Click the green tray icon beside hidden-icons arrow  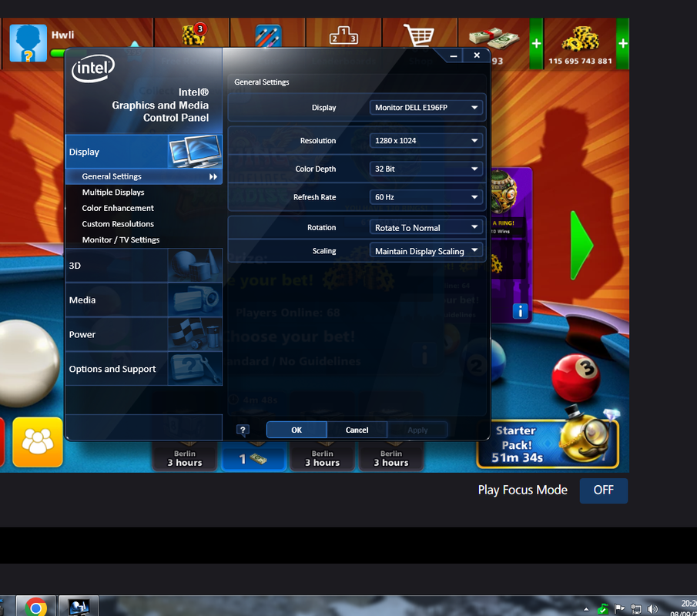pos(603,609)
